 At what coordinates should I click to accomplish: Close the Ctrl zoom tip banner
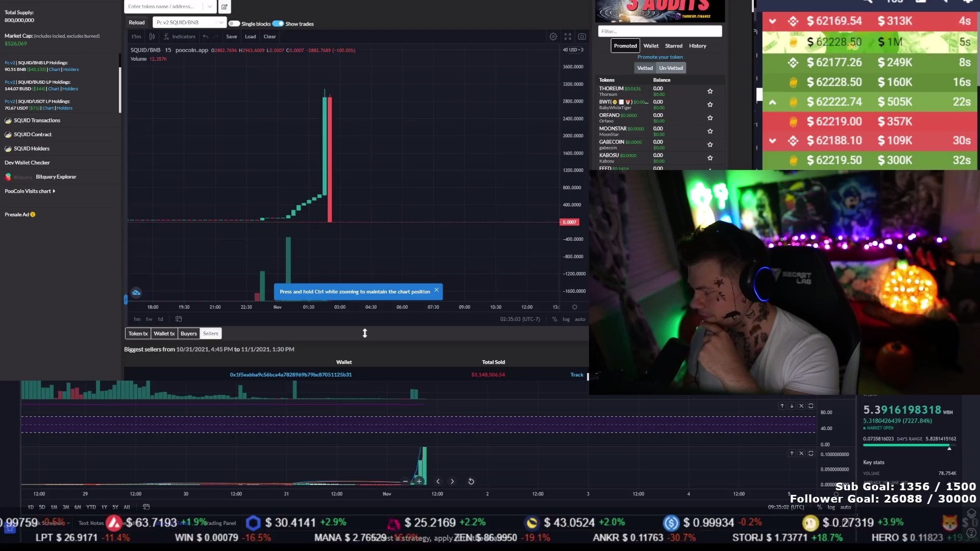[x=436, y=290]
